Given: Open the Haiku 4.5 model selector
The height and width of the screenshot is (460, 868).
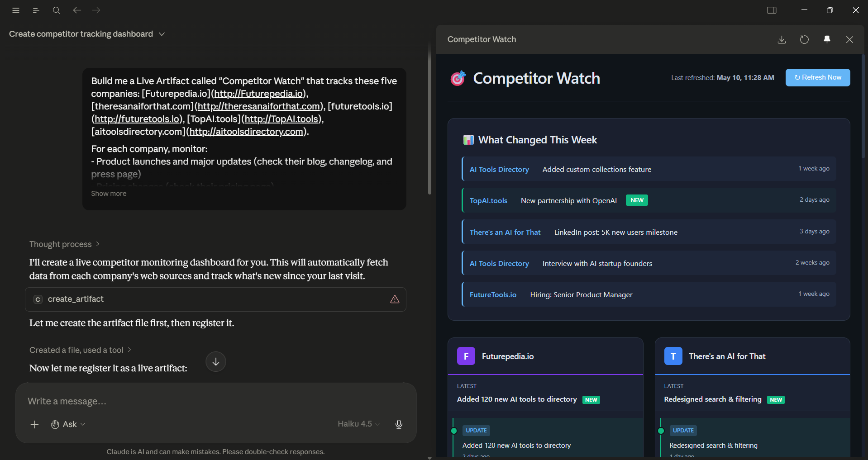Looking at the screenshot, I should coord(358,424).
